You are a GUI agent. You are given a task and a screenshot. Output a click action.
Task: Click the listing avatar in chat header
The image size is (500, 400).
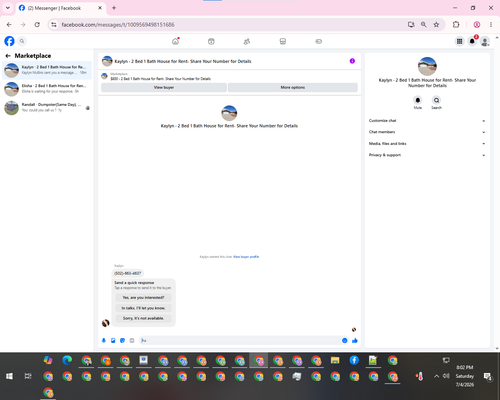[107, 61]
